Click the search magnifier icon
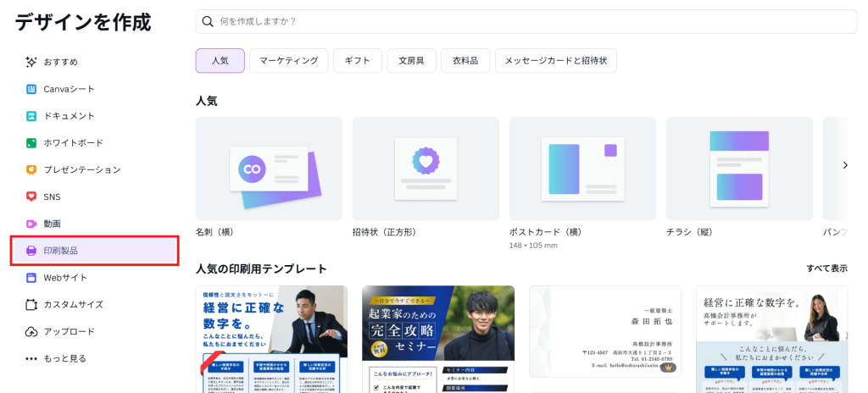The image size is (868, 393). [209, 21]
